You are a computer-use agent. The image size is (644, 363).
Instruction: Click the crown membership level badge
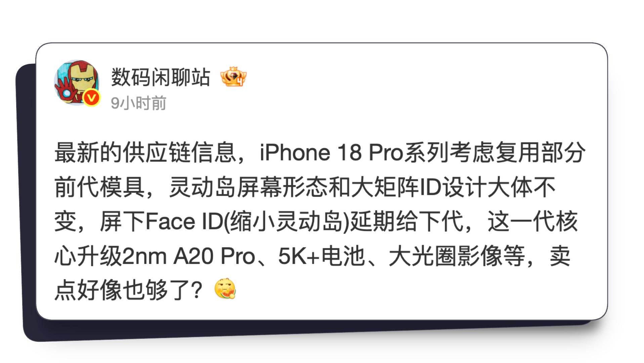click(233, 77)
